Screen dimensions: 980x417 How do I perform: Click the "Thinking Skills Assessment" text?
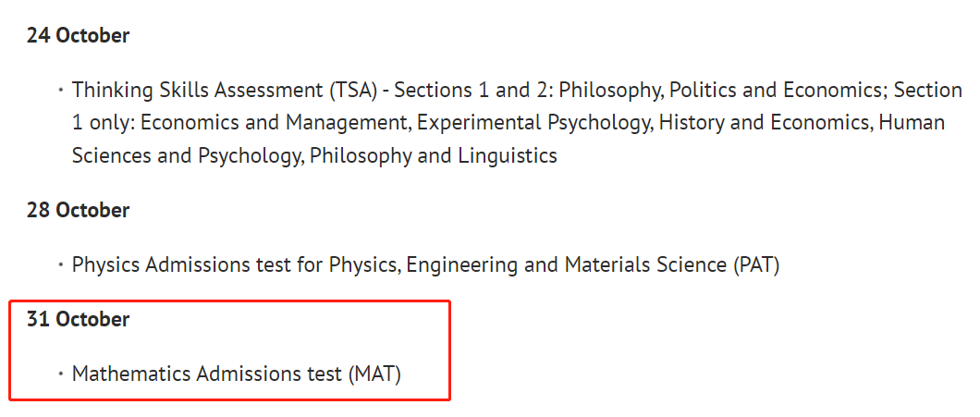(198, 91)
